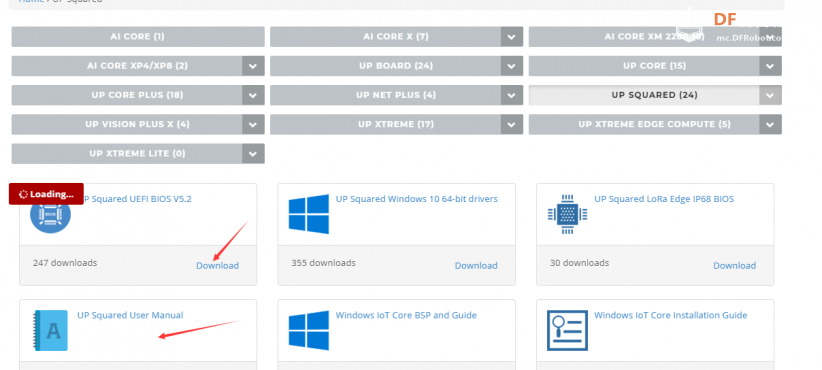This screenshot has height=370, width=822.
Task: Open UP Squared Windows 10 64-bit drivers title
Action: 417,199
